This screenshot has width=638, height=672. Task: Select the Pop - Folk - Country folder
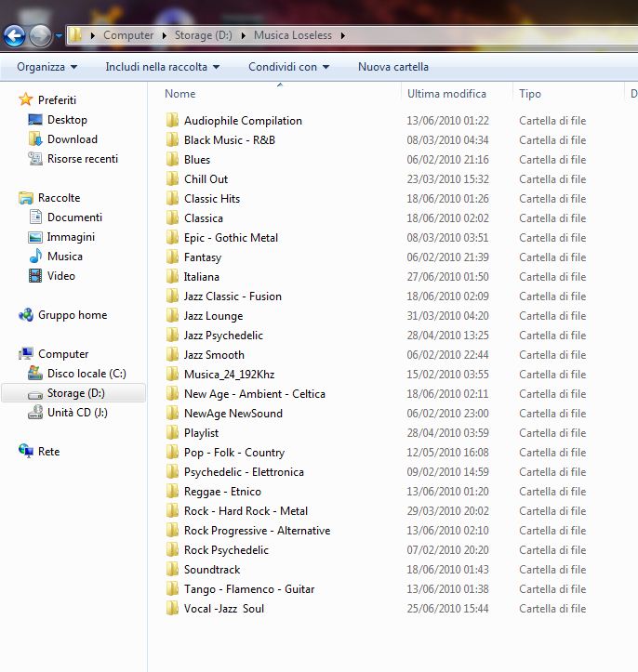click(234, 452)
